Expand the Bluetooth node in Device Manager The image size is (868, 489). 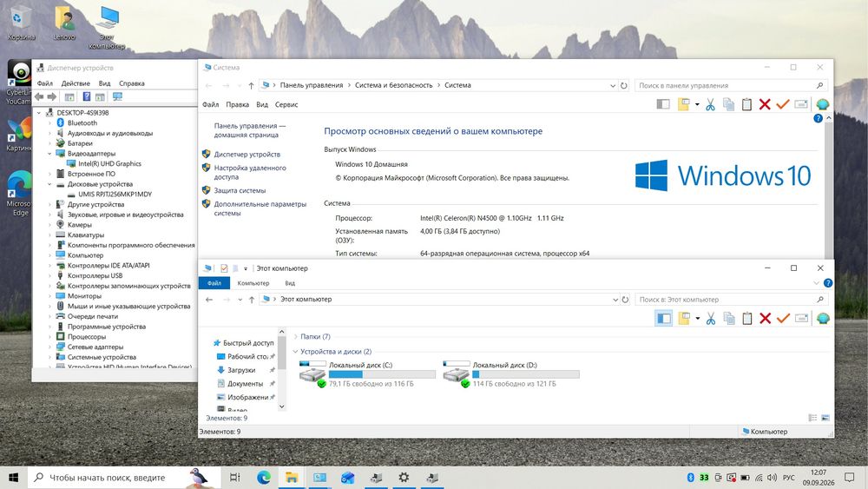49,123
